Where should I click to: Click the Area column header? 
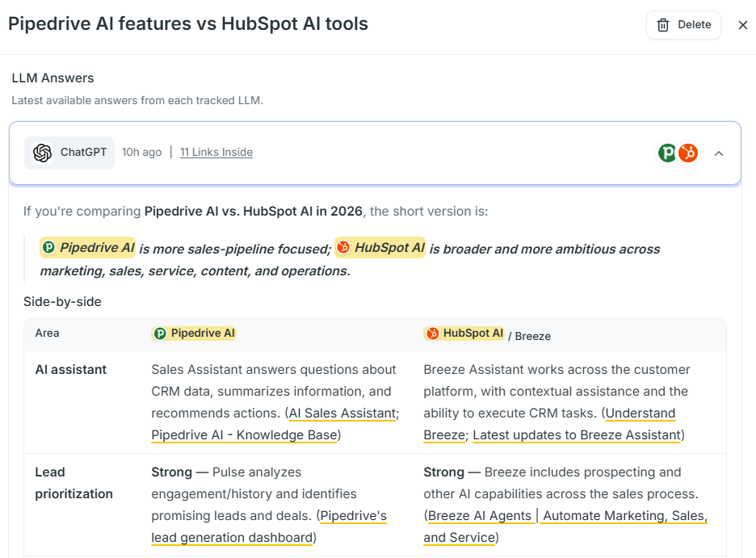pos(47,333)
